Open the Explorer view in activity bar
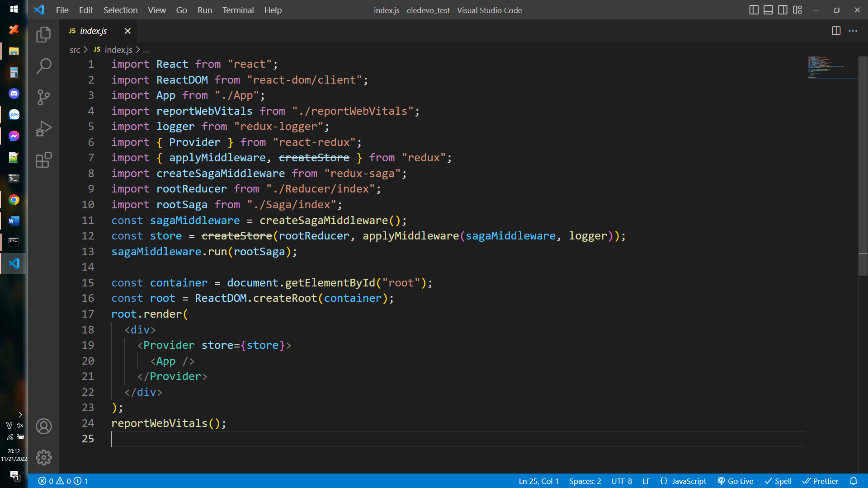 (x=43, y=34)
